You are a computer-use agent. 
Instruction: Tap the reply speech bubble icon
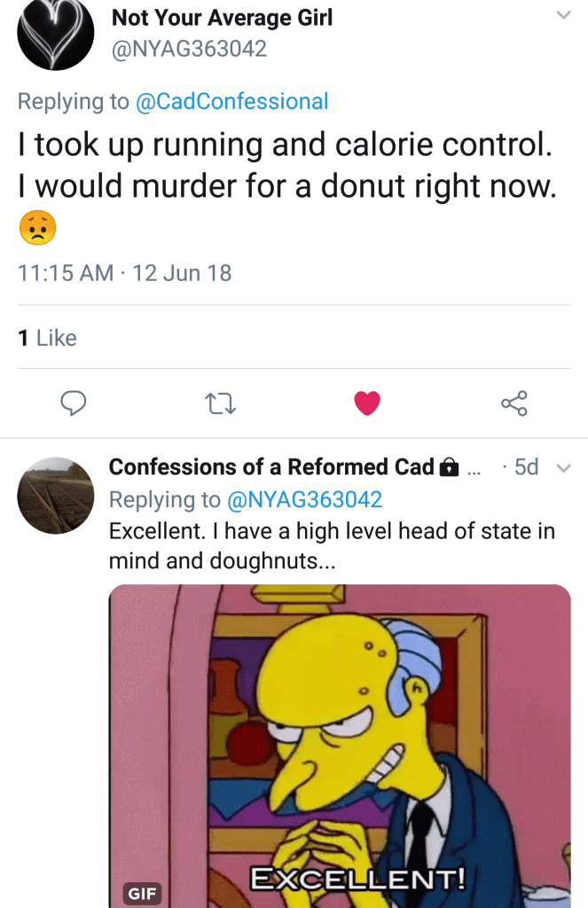(73, 403)
